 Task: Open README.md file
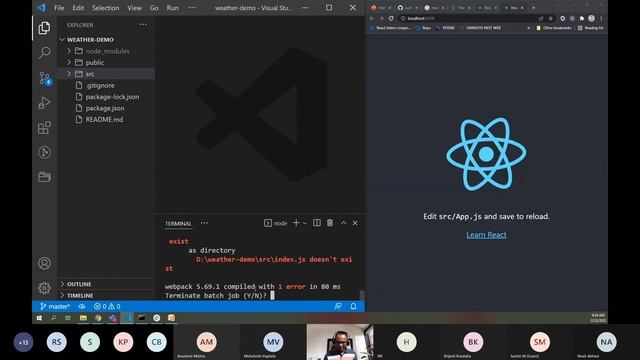tap(104, 120)
